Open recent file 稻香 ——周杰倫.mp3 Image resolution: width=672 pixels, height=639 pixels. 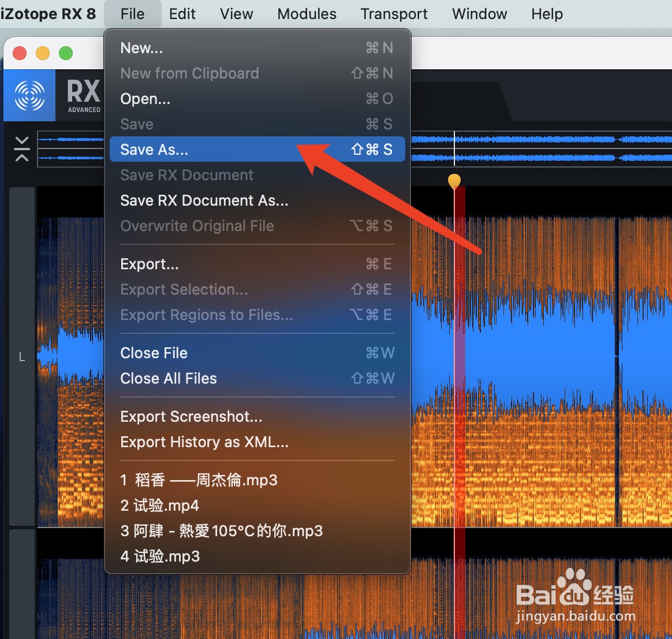[257, 480]
